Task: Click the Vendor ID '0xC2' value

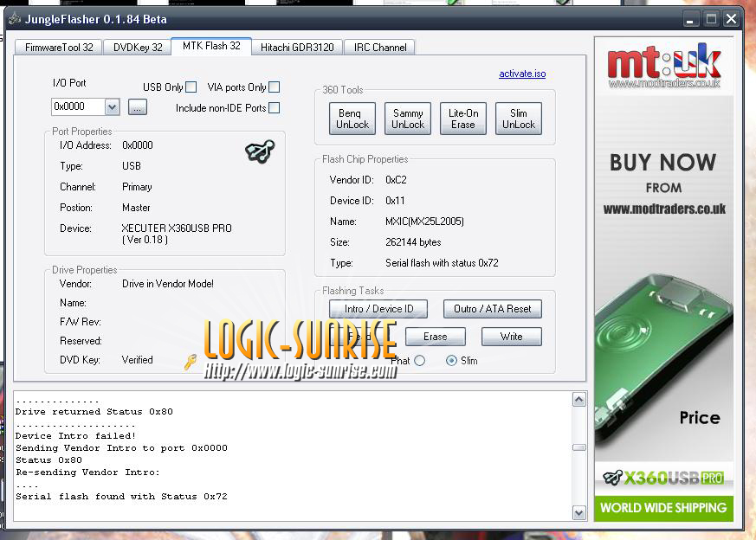Action: point(396,180)
